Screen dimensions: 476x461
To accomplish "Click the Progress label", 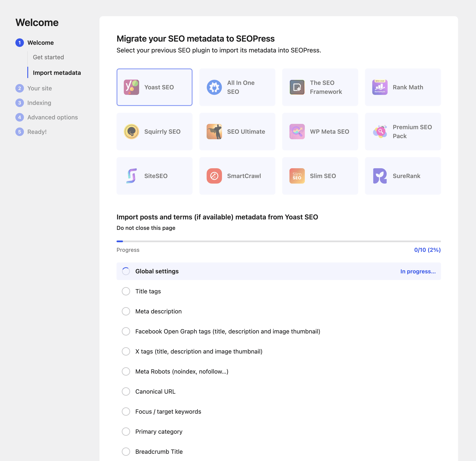I will 128,250.
